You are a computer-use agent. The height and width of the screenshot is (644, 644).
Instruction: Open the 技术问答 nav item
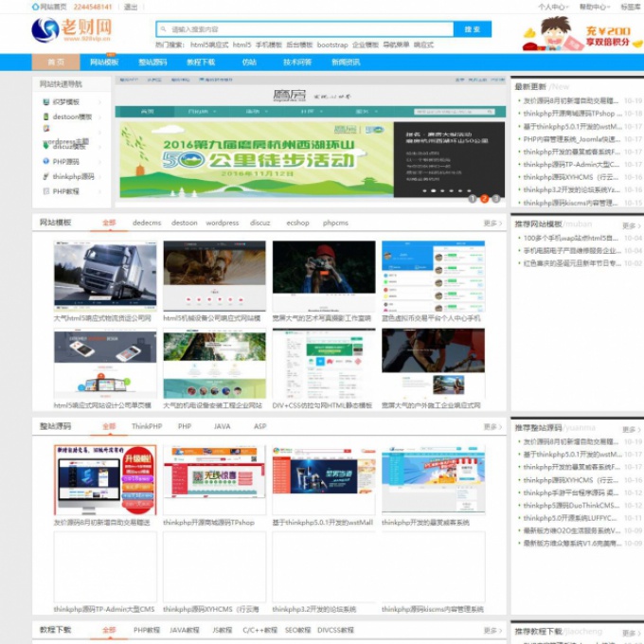click(297, 62)
